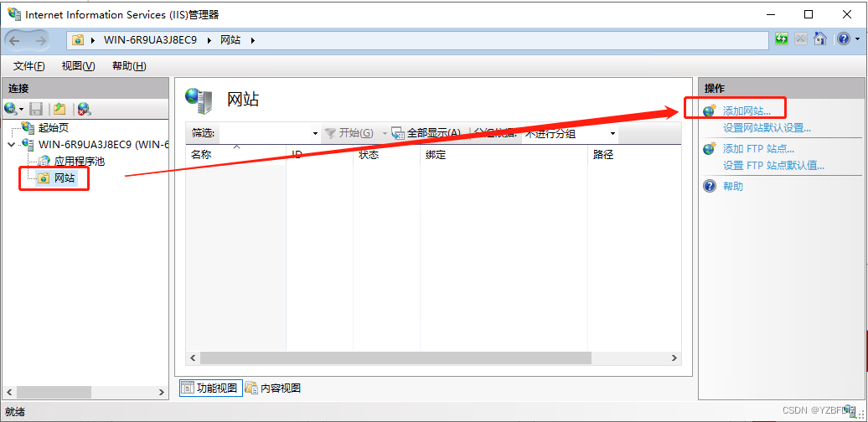This screenshot has width=868, height=422.
Task: Click 设置网站默认设置... link
Action: click(767, 128)
